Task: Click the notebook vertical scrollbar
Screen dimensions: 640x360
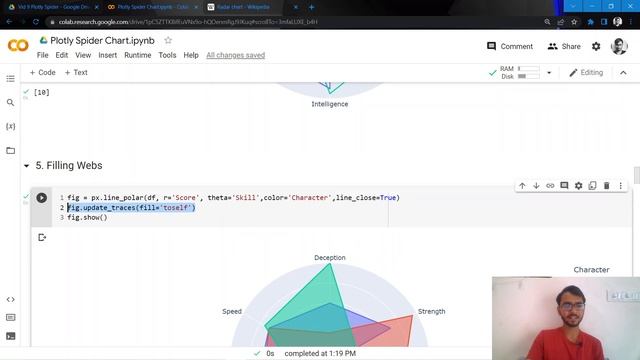Action: click(636, 176)
